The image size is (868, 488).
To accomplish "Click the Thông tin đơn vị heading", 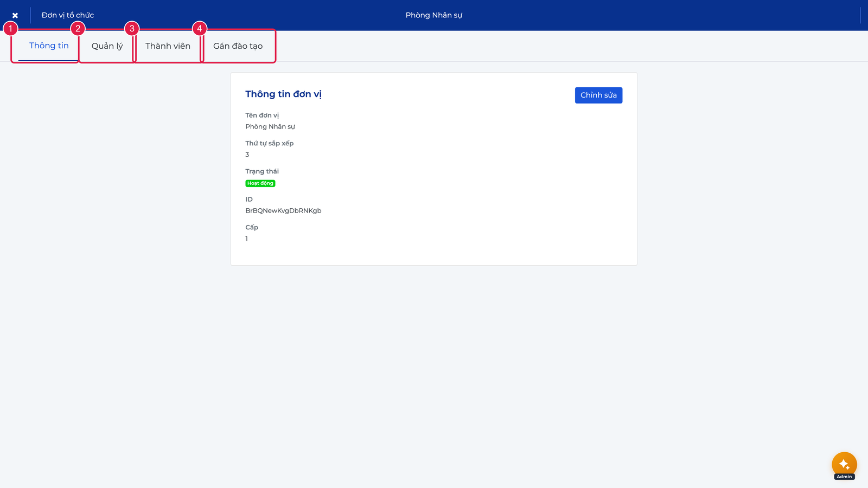I will 283,94.
